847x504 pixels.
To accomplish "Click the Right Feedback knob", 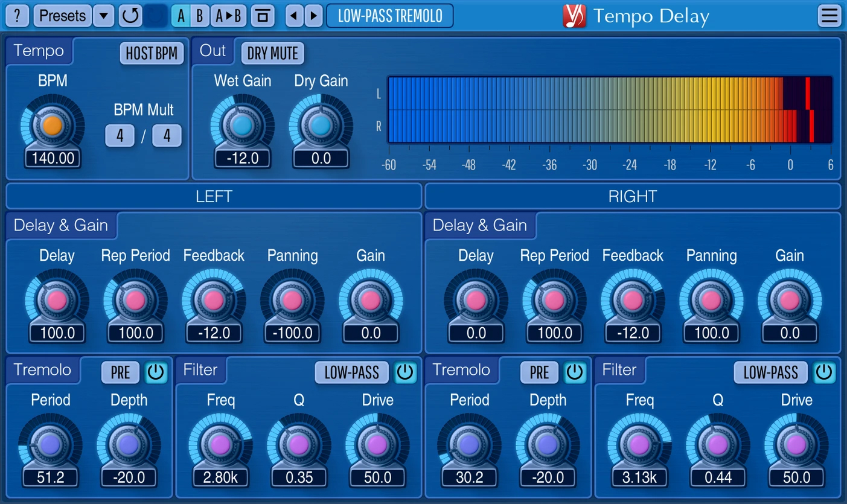I will [633, 300].
